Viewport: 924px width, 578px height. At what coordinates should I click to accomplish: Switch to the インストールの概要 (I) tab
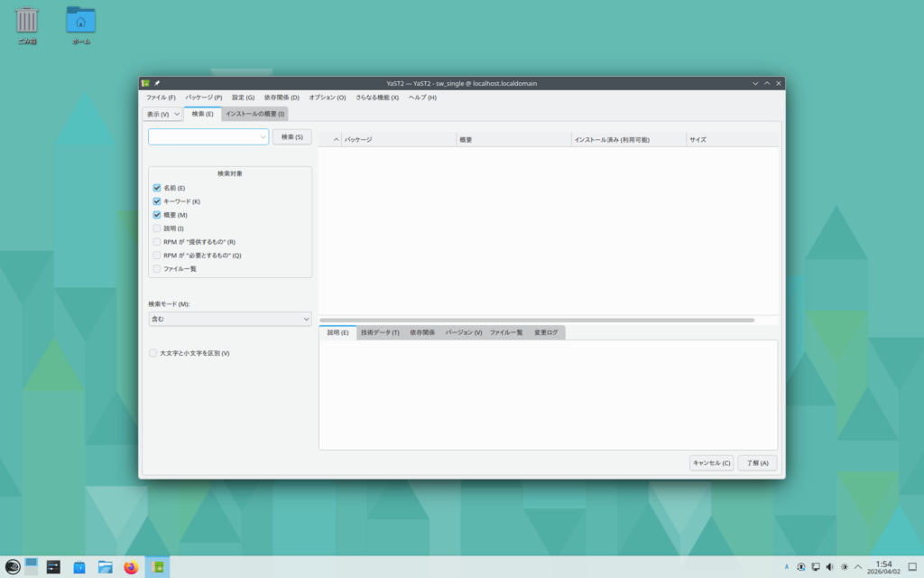click(x=254, y=114)
